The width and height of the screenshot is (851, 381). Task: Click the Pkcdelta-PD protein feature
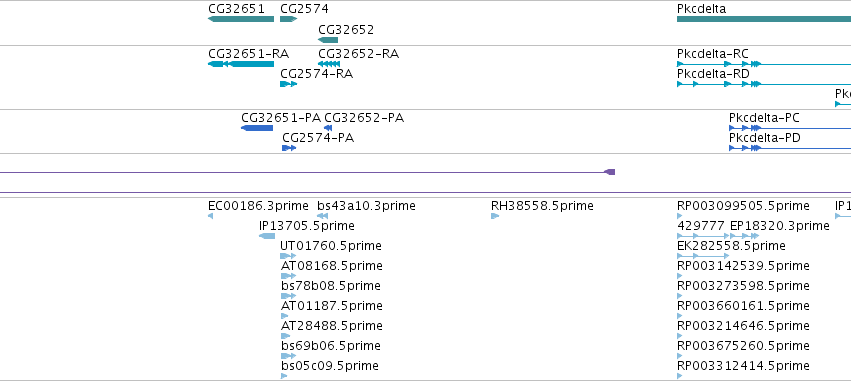(790, 148)
